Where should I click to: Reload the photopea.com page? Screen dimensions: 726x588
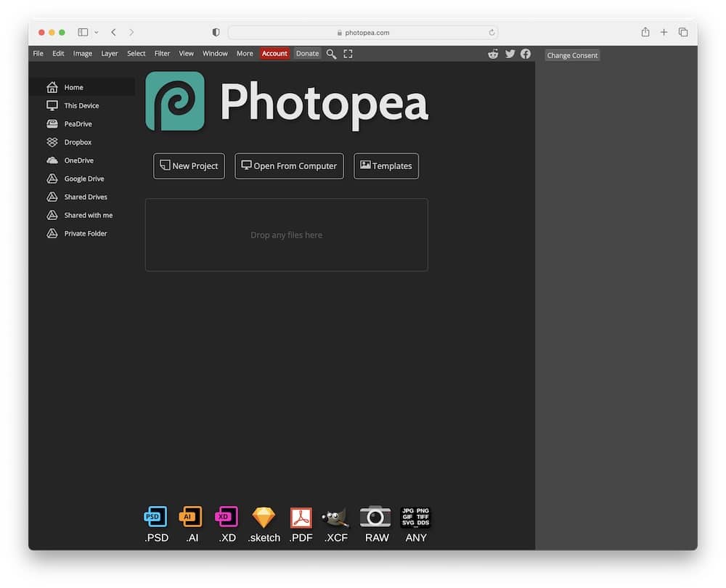(x=492, y=33)
